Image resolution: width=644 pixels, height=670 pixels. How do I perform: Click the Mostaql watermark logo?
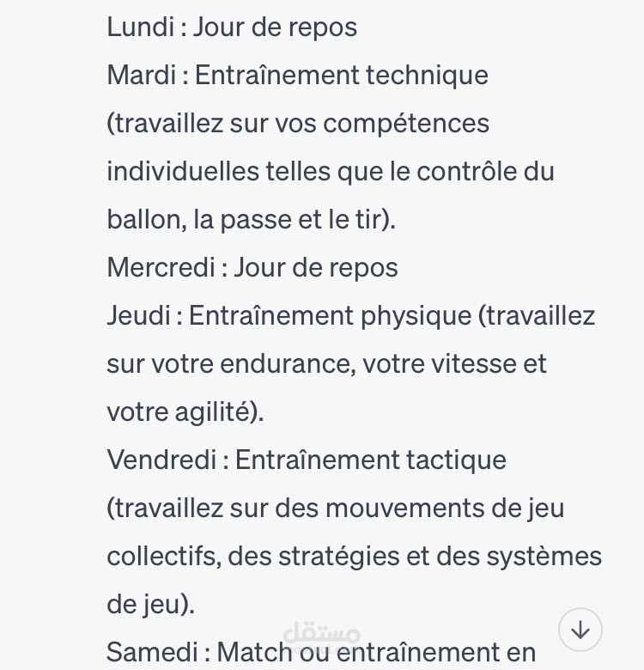pyautogui.click(x=322, y=635)
